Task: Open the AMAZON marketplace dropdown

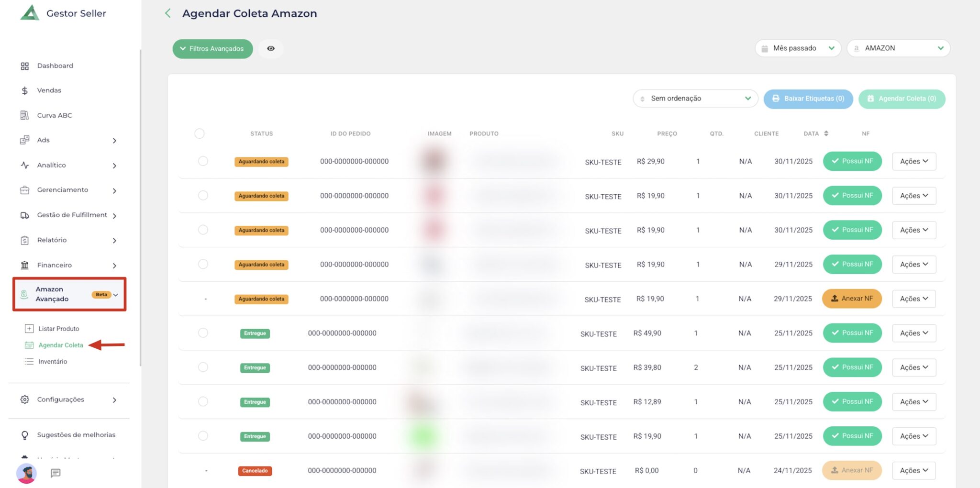Action: pyautogui.click(x=898, y=48)
